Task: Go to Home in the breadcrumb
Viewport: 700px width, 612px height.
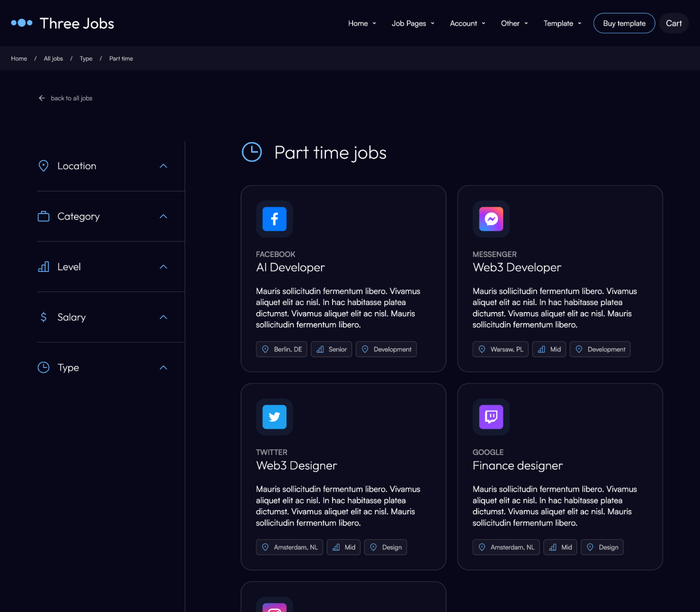Action: 19,59
